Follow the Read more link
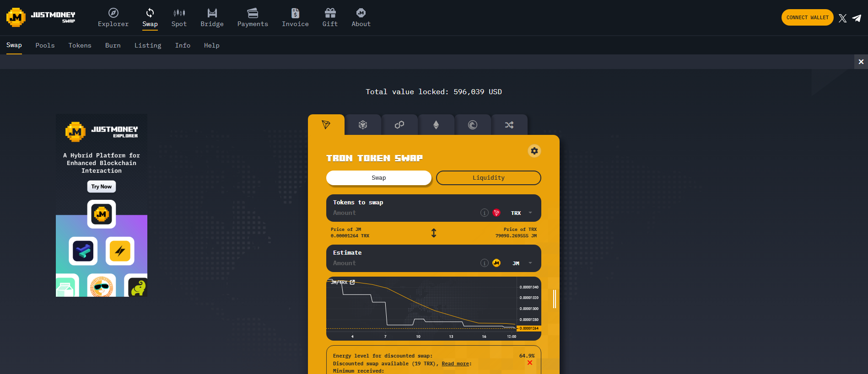Screen dimensions: 868x374 455,363
